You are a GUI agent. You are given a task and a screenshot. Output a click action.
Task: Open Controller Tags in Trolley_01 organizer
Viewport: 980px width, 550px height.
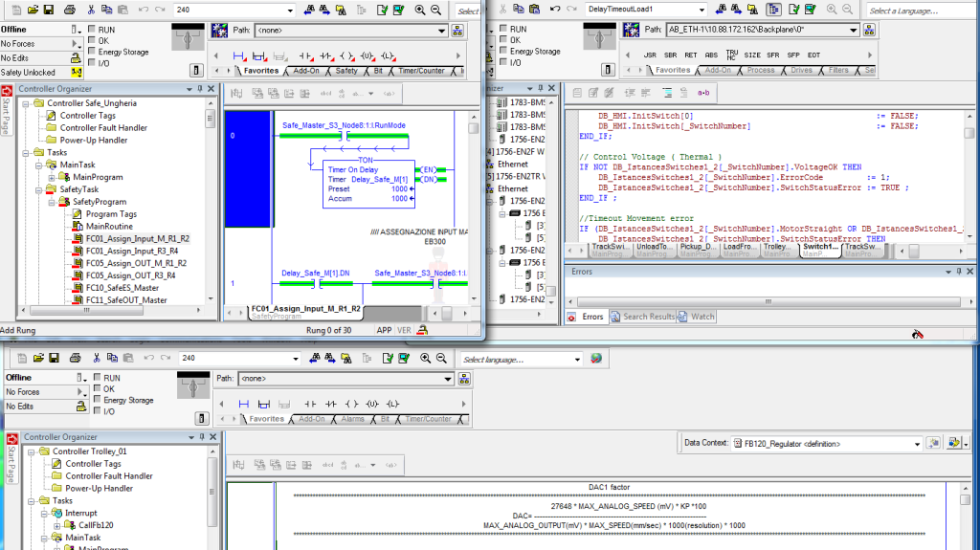click(93, 463)
